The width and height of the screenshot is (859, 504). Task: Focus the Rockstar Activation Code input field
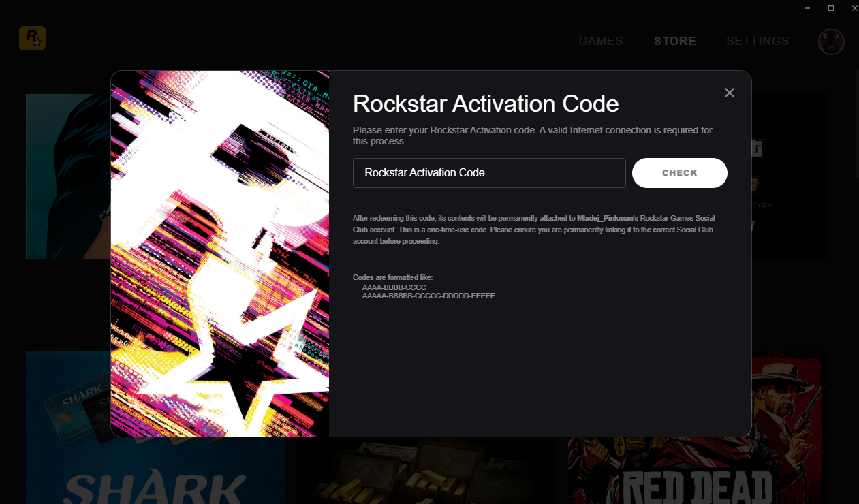(489, 173)
